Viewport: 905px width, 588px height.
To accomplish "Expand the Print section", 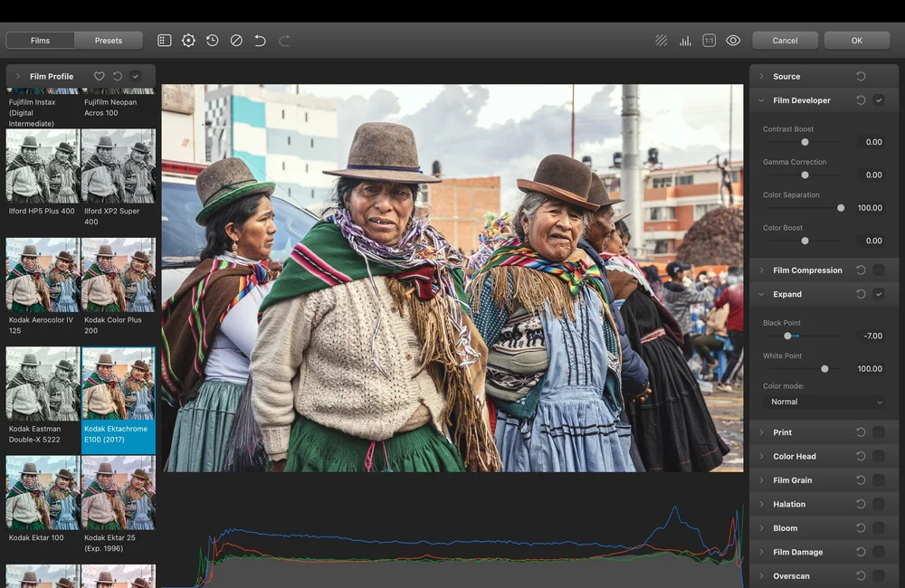I will tap(761, 432).
